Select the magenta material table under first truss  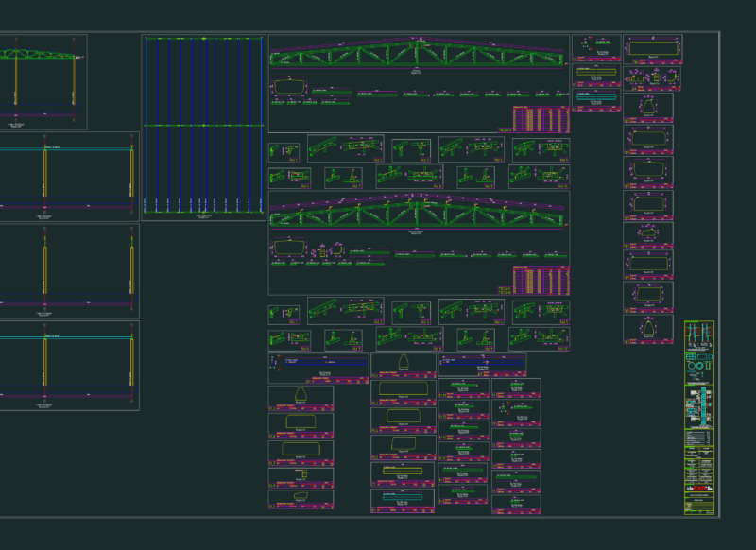tap(541, 119)
